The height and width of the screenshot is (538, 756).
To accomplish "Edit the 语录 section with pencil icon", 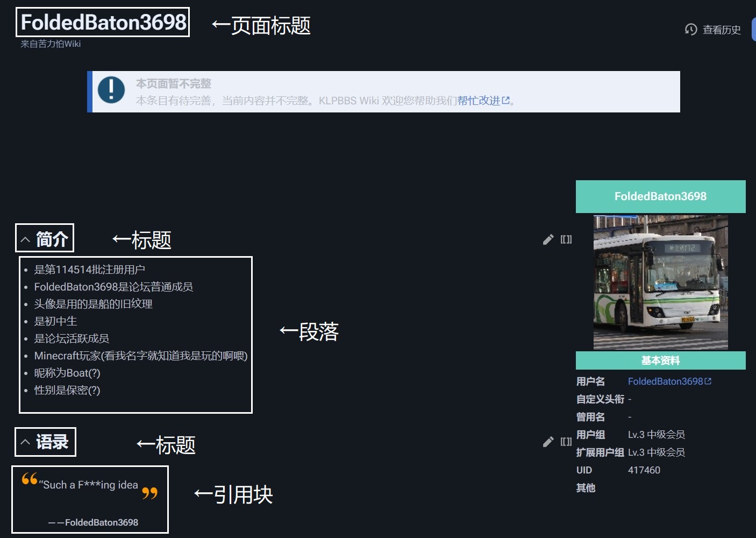I will tap(548, 442).
